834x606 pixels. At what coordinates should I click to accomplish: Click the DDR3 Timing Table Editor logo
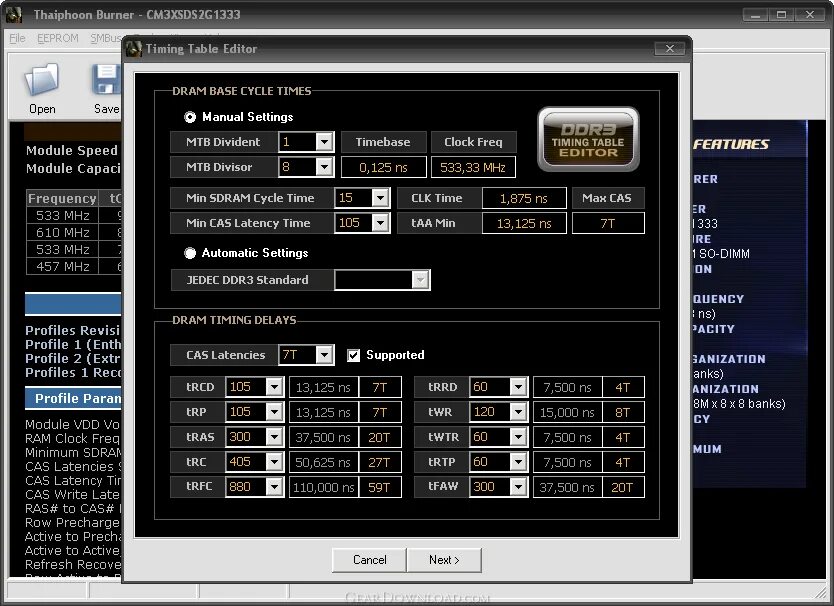588,139
